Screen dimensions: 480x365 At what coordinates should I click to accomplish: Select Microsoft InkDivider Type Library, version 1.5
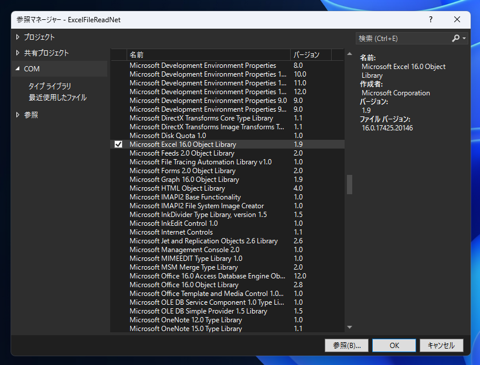pos(227,215)
